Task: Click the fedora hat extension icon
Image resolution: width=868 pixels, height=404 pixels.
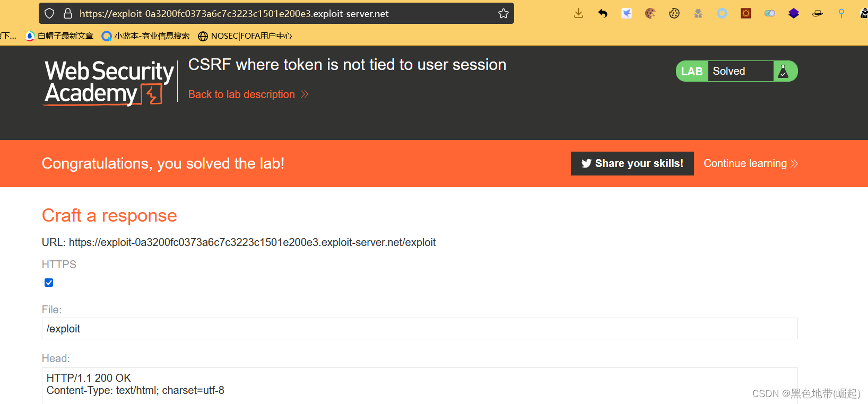Action: [817, 13]
